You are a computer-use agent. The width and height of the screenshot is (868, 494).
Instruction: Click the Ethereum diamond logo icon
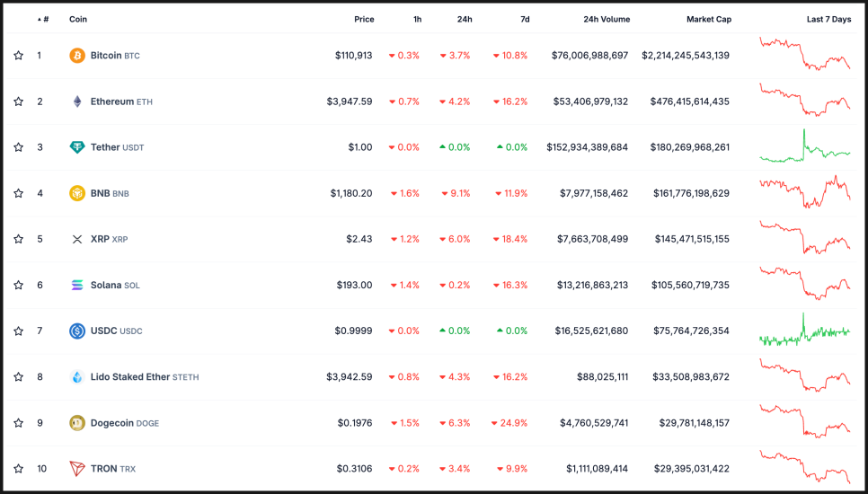click(x=77, y=101)
